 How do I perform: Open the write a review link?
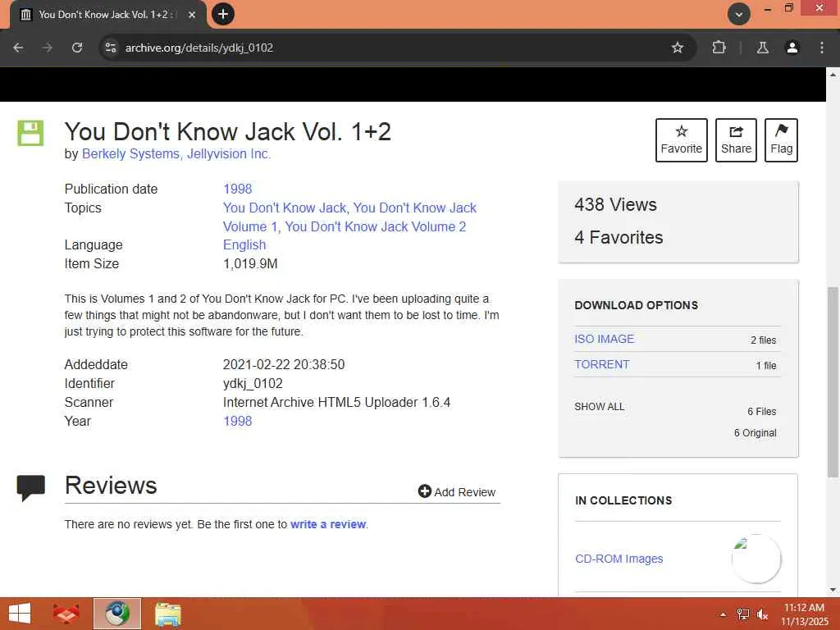[x=328, y=524]
